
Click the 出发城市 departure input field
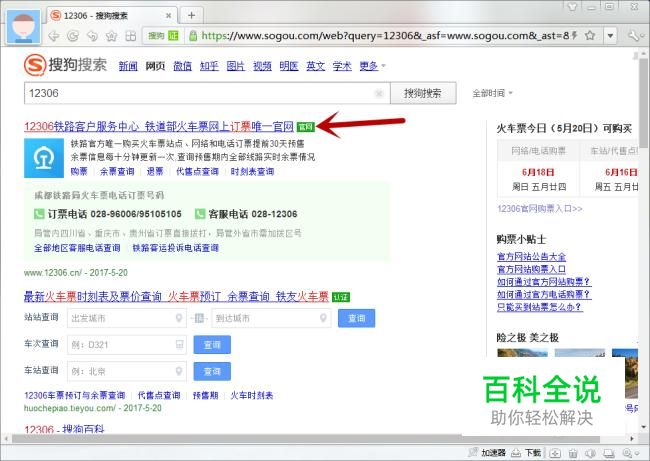tap(126, 318)
